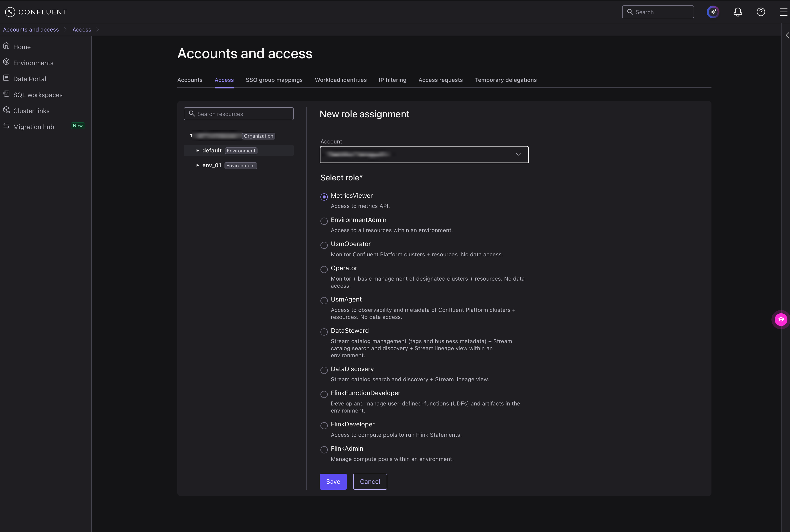790x532 pixels.
Task: Select the UsmOperator role
Action: pyautogui.click(x=324, y=245)
